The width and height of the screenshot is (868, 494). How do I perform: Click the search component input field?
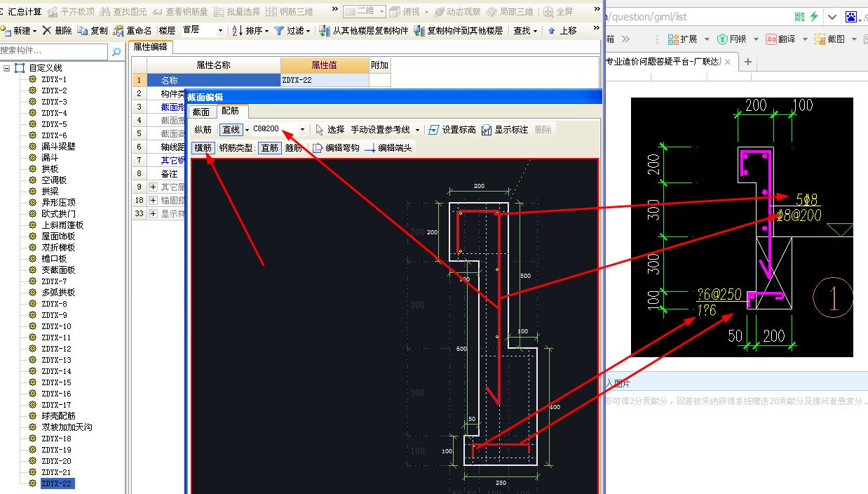(x=55, y=51)
